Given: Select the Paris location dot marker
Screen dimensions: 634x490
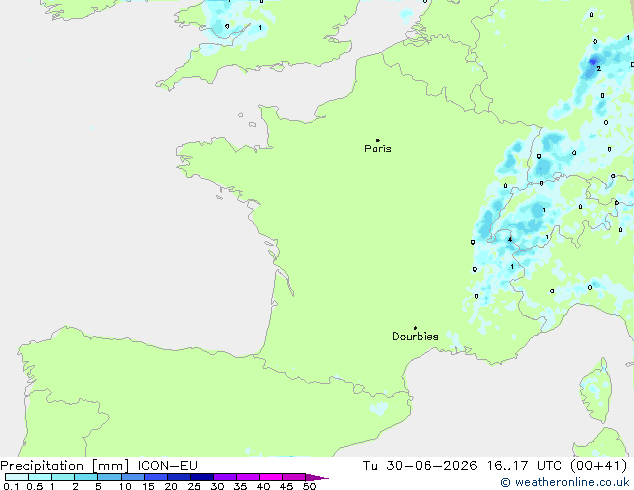Looking at the screenshot, I should [x=378, y=140].
